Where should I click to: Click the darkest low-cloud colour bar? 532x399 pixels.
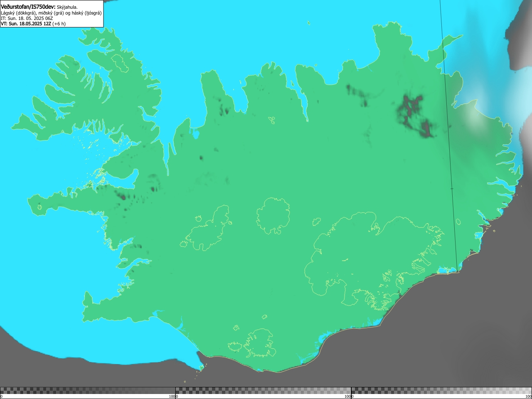click(x=88, y=391)
